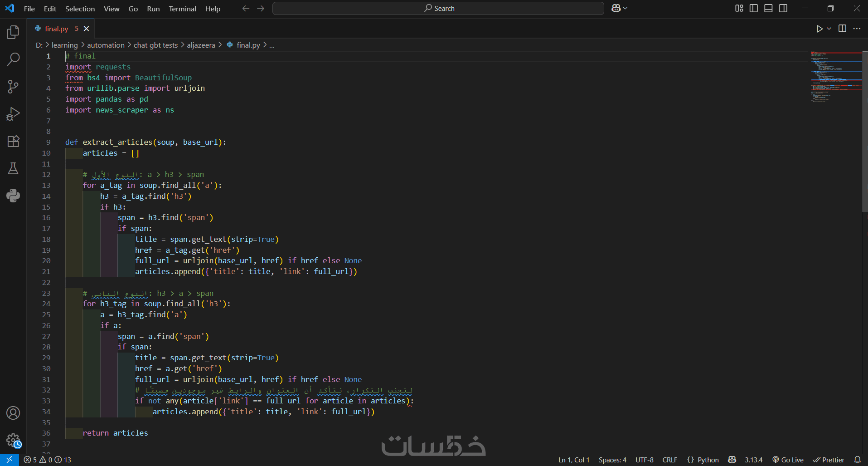
Task: Open the Run menu
Action: tap(153, 9)
